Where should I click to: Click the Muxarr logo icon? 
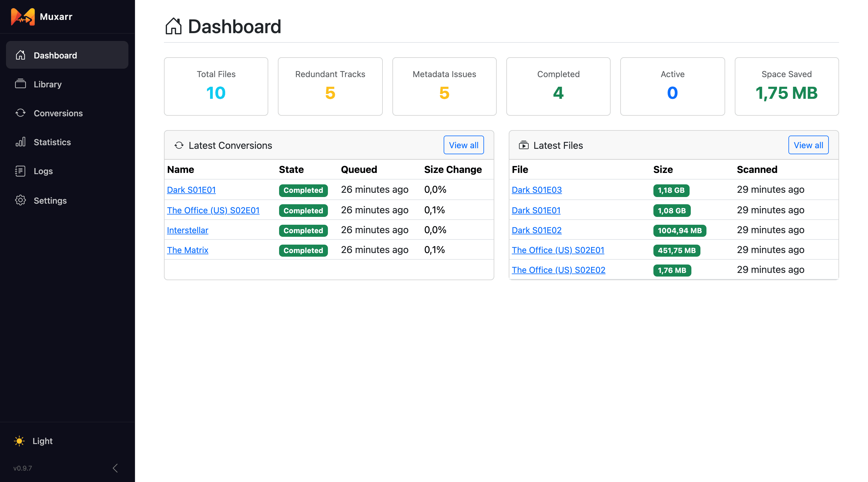tap(23, 17)
